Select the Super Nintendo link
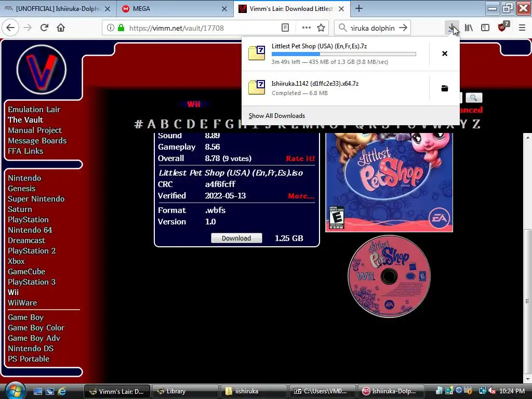 36,199
